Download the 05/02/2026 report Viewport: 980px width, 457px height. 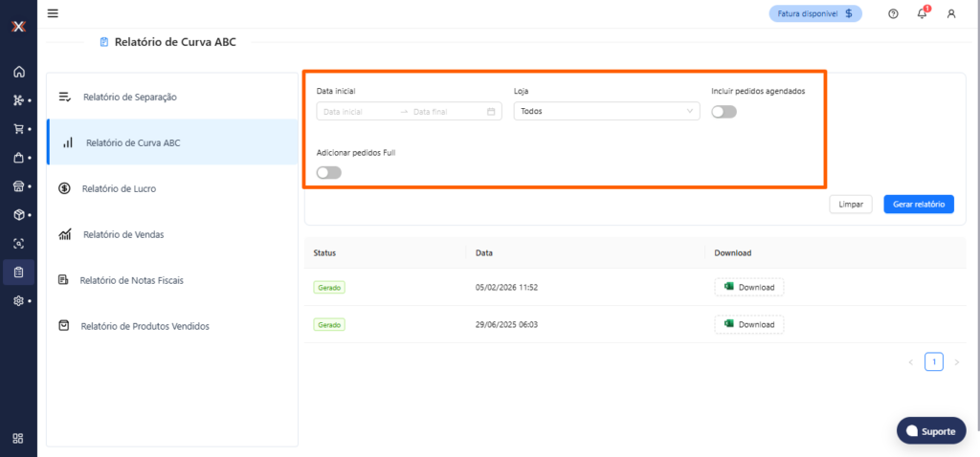pyautogui.click(x=748, y=287)
